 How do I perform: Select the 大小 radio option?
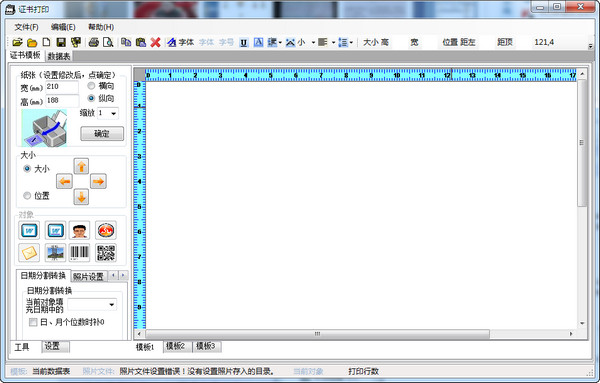click(x=27, y=168)
